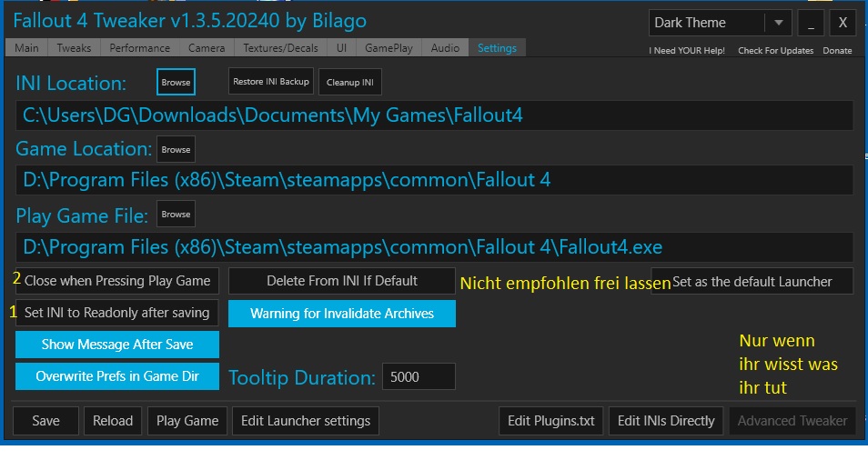Click the Play Game File path field

pos(434,247)
